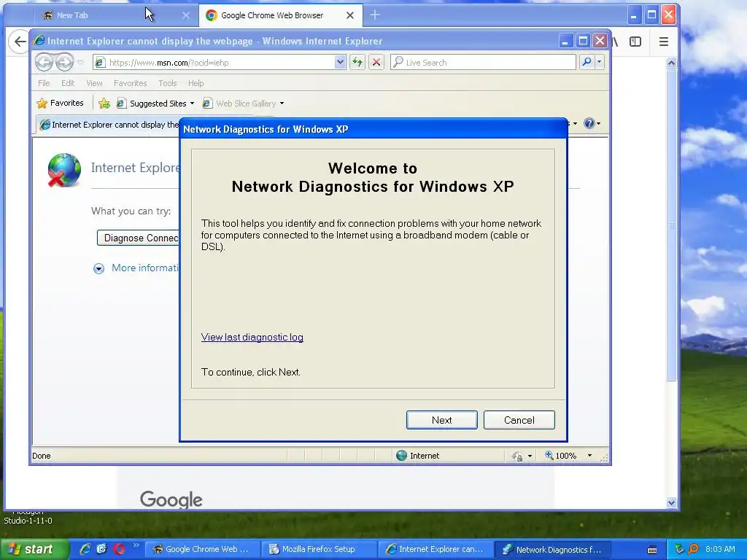Click the Live Search magnifier button

[587, 63]
